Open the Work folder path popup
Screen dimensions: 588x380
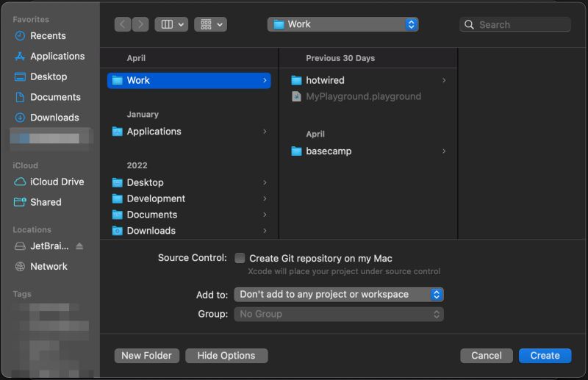point(343,24)
